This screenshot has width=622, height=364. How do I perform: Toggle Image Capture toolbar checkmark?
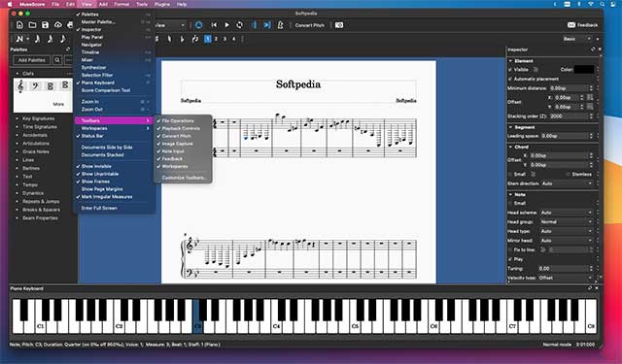pyautogui.click(x=158, y=144)
